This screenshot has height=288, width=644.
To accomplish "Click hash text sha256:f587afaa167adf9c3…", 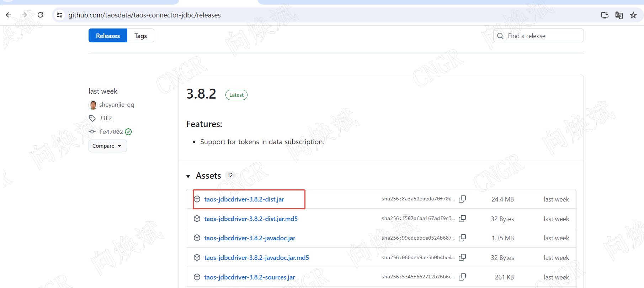I will click(418, 219).
